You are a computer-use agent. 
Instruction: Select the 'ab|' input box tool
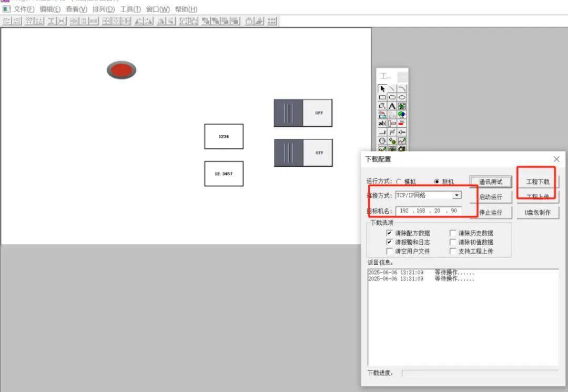382,123
